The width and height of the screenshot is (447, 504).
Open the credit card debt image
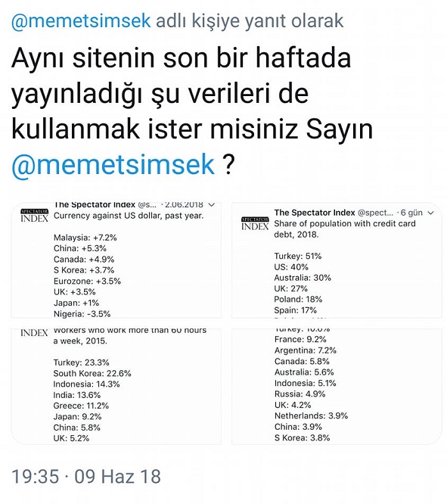click(337, 260)
